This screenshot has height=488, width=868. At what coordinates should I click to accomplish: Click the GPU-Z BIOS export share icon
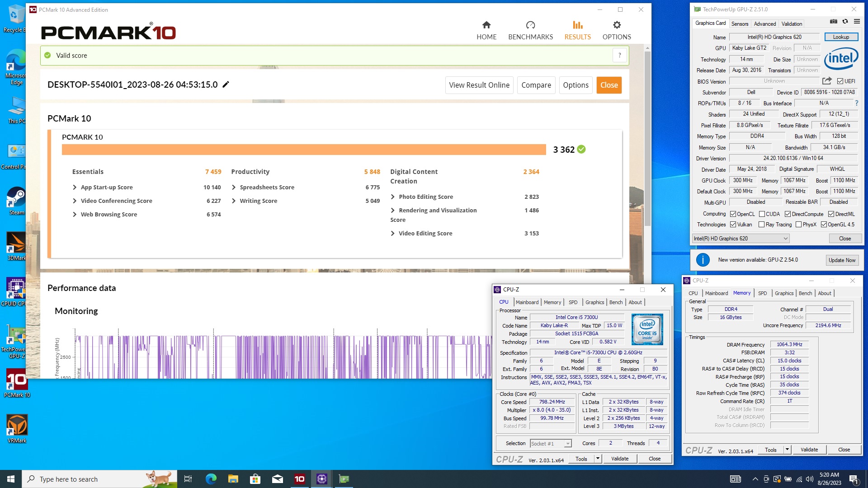pos(827,81)
